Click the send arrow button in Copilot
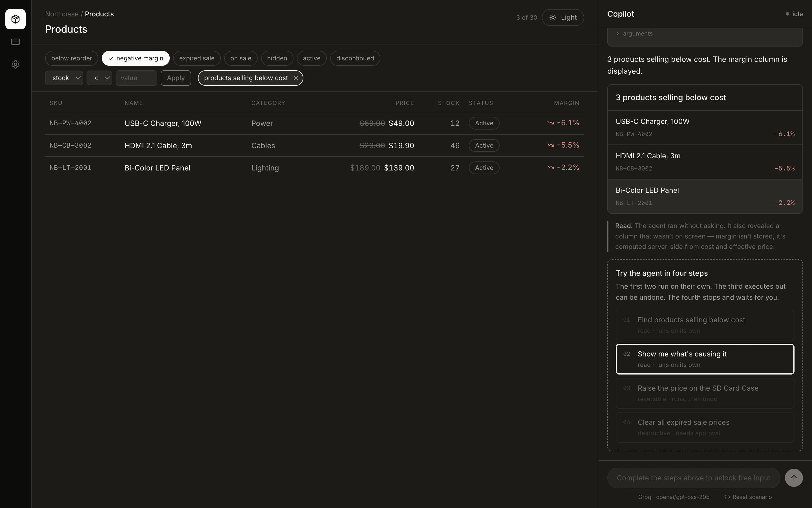812x508 pixels. point(794,478)
